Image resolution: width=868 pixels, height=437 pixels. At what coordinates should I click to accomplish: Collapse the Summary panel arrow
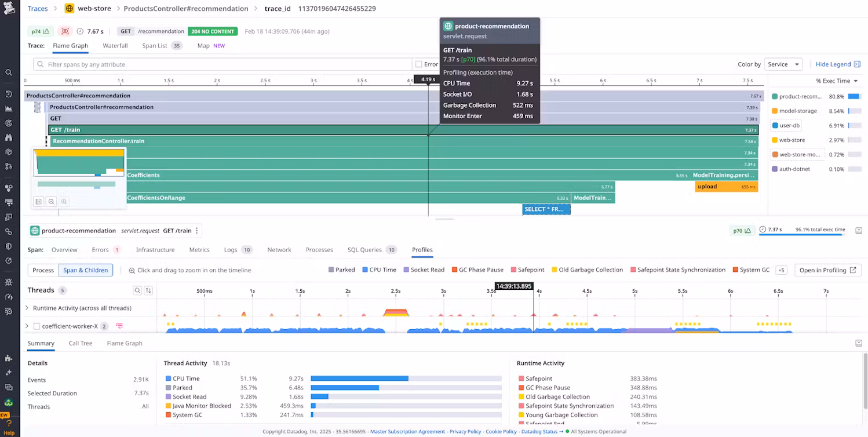(x=858, y=343)
